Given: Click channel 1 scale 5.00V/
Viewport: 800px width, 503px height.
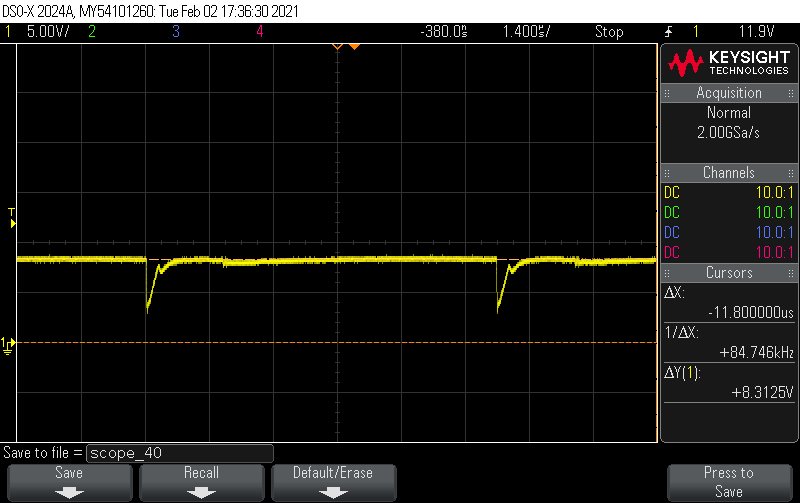Looking at the screenshot, I should 48,32.
